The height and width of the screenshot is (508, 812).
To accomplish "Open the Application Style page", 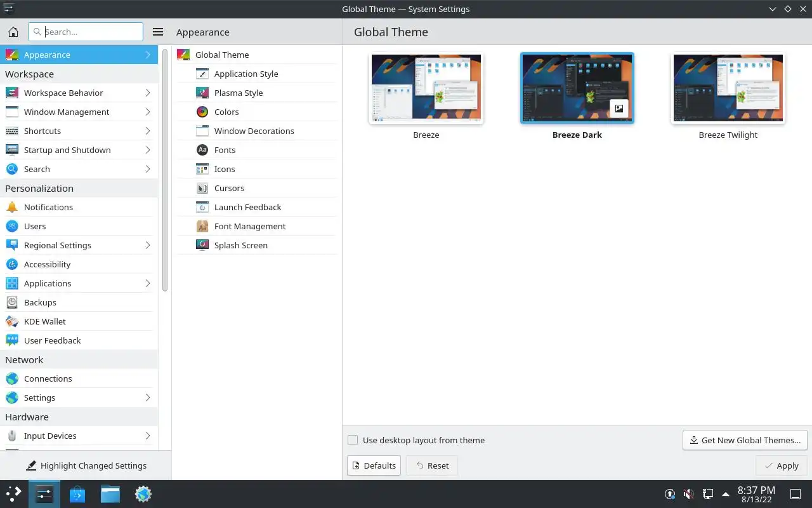I will pos(256,74).
